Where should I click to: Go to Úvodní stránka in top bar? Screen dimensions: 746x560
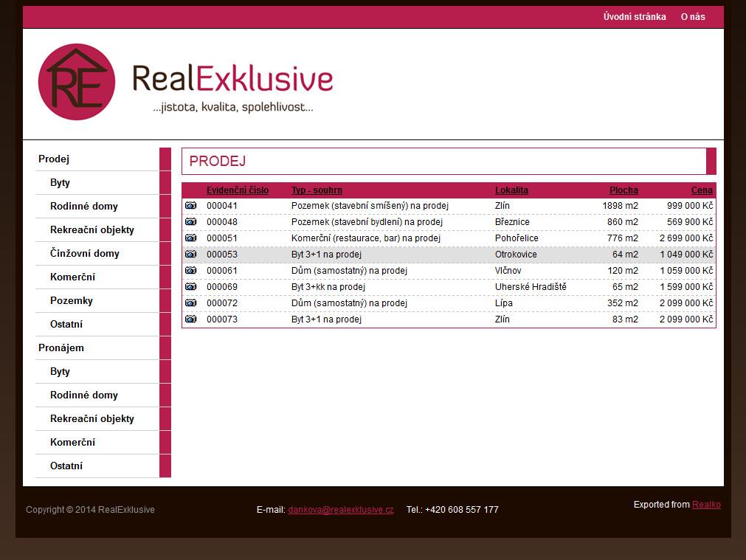635,17
